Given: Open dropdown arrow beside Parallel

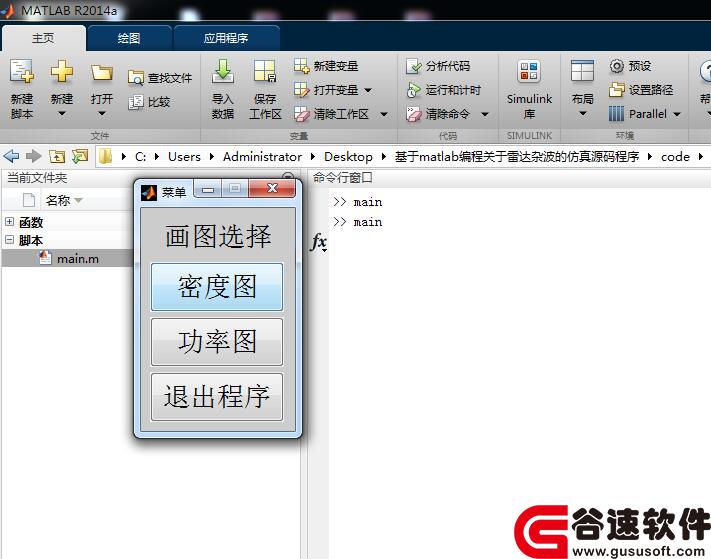Looking at the screenshot, I should click(x=677, y=114).
